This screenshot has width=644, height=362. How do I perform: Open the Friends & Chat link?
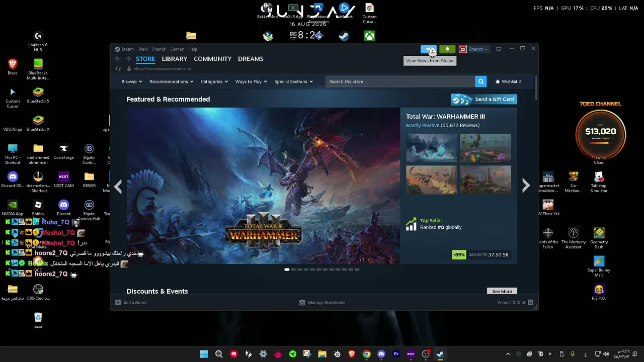tap(512, 303)
